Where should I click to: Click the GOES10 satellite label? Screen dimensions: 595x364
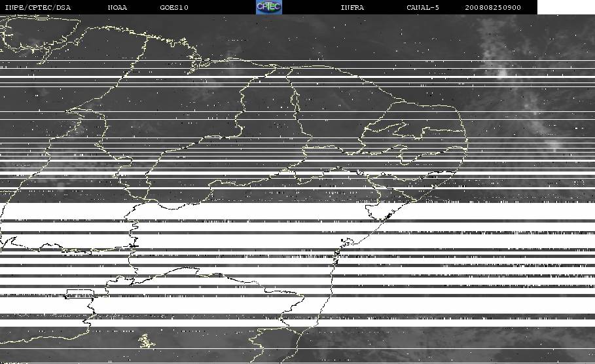pos(174,7)
